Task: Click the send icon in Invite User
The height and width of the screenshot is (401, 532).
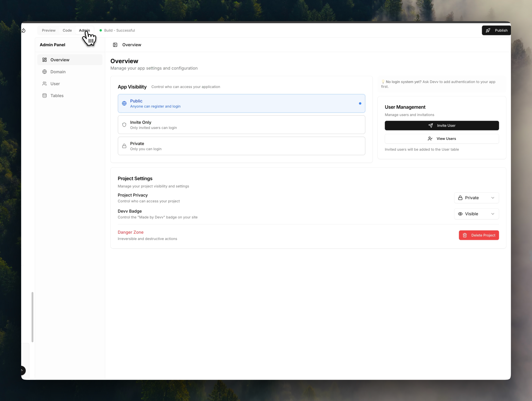Action: [x=431, y=125]
